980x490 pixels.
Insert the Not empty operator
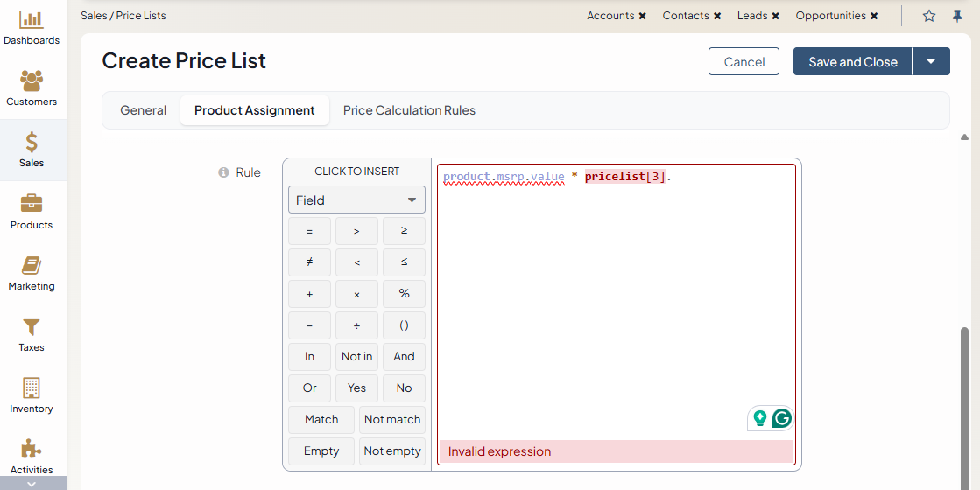pyautogui.click(x=392, y=451)
